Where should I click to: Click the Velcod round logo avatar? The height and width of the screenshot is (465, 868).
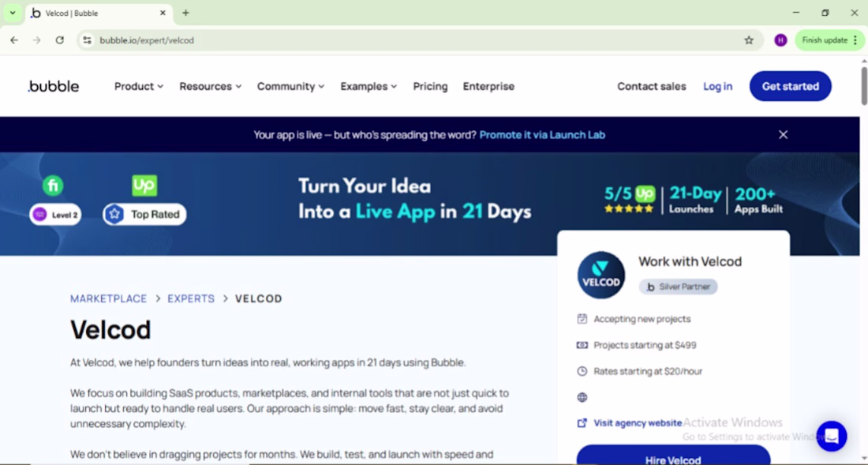(601, 275)
